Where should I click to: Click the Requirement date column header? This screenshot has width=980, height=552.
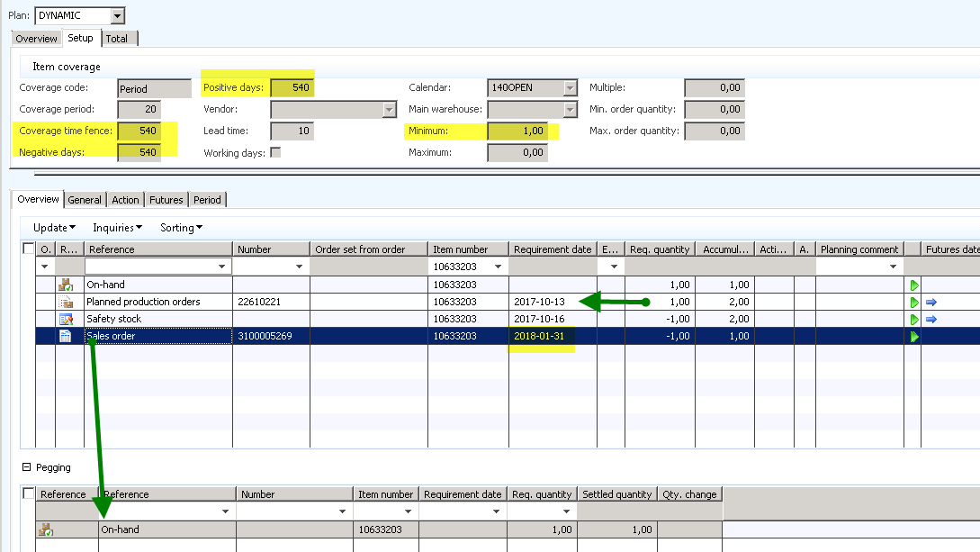pyautogui.click(x=553, y=249)
